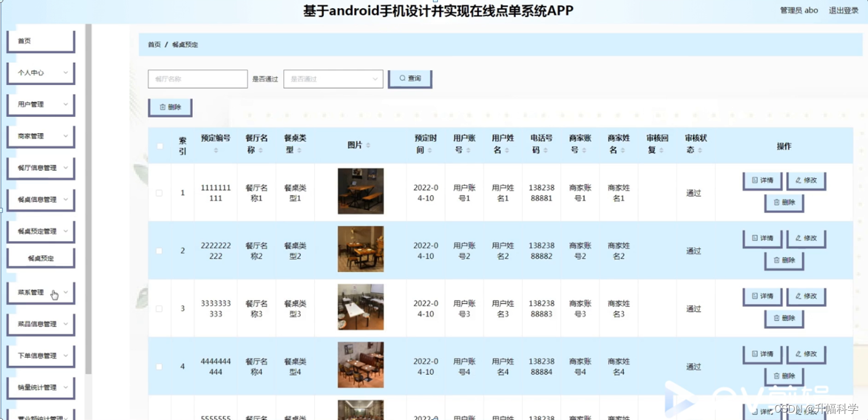This screenshot has height=420, width=868.
Task: Expand the 商家管理 sidebar menu
Action: click(41, 136)
